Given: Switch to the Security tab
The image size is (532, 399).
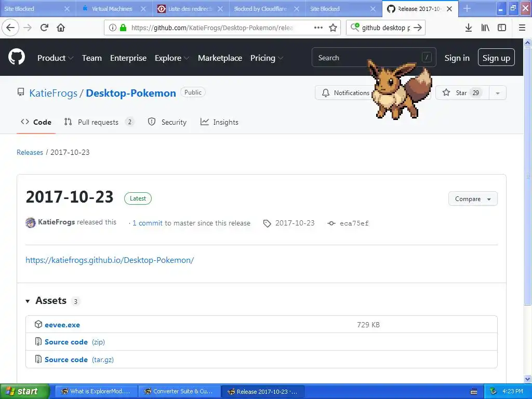Looking at the screenshot, I should point(167,122).
